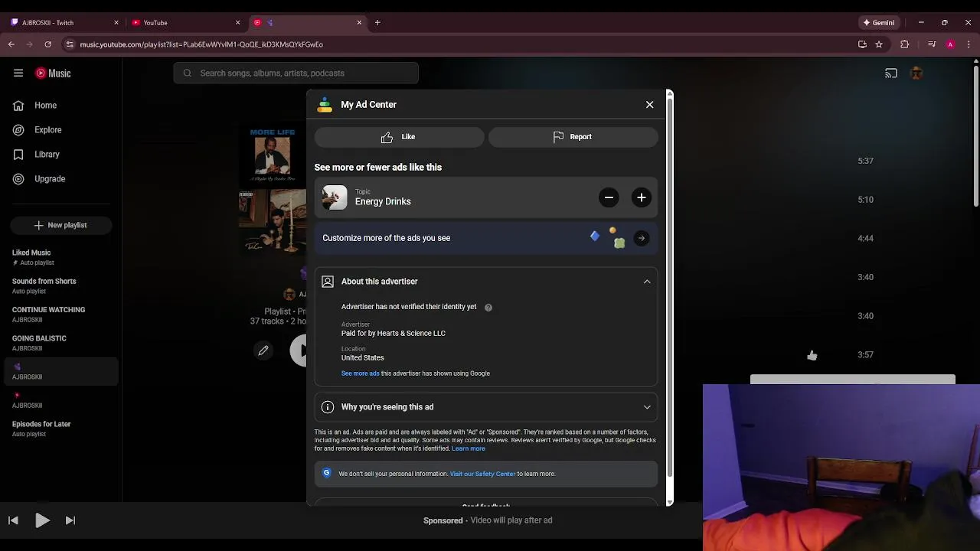Show more Energy Drinks ads with plus
Image resolution: width=980 pixels, height=551 pixels.
(642, 198)
